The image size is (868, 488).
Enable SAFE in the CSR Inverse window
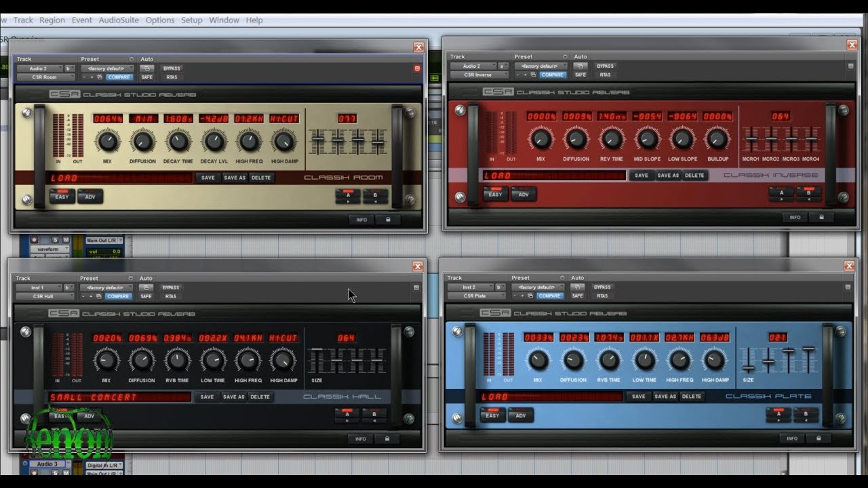580,75
